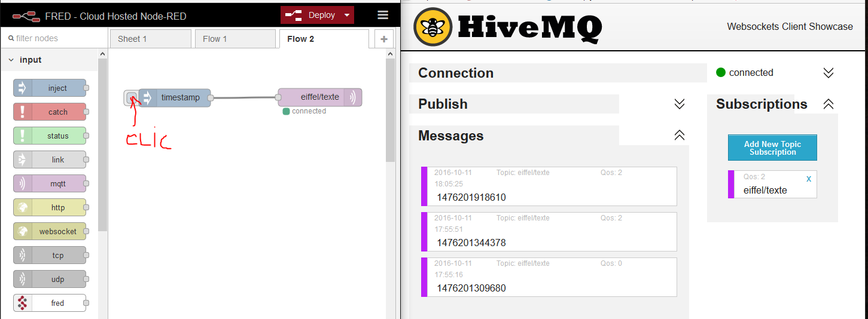Switch to the Sheet 1 tab
Viewport: 868px width, 319px height.
tap(151, 39)
